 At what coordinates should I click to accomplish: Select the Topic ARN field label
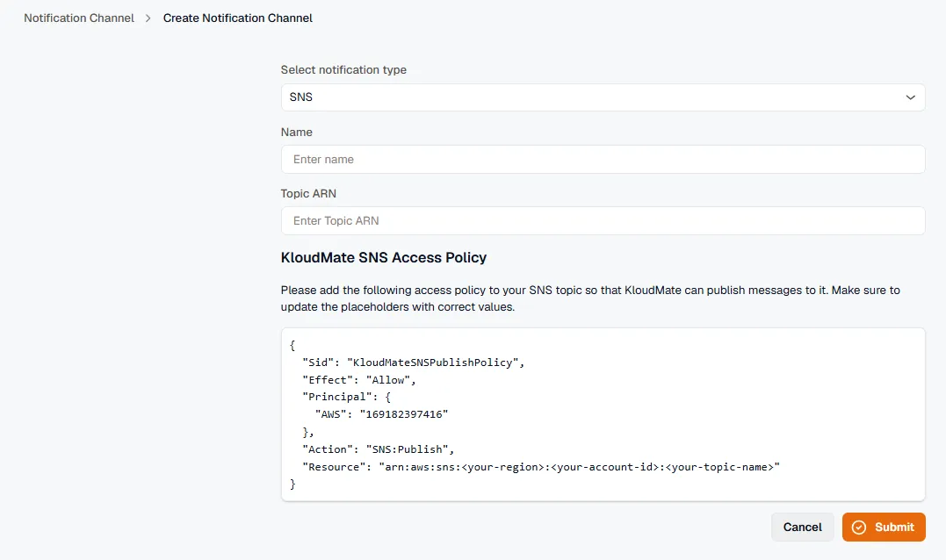[308, 193]
